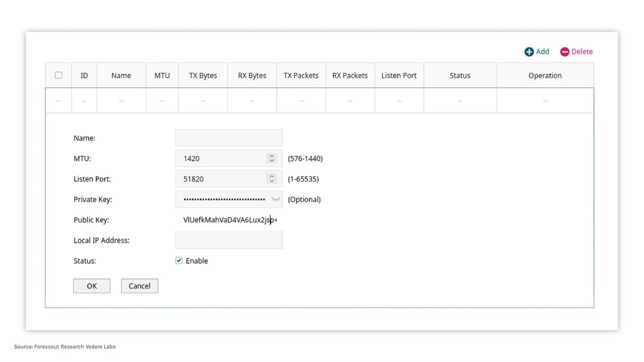Image resolution: width=644 pixels, height=362 pixels.
Task: Click the eye icon to reveal the Private Key
Action: click(x=275, y=199)
